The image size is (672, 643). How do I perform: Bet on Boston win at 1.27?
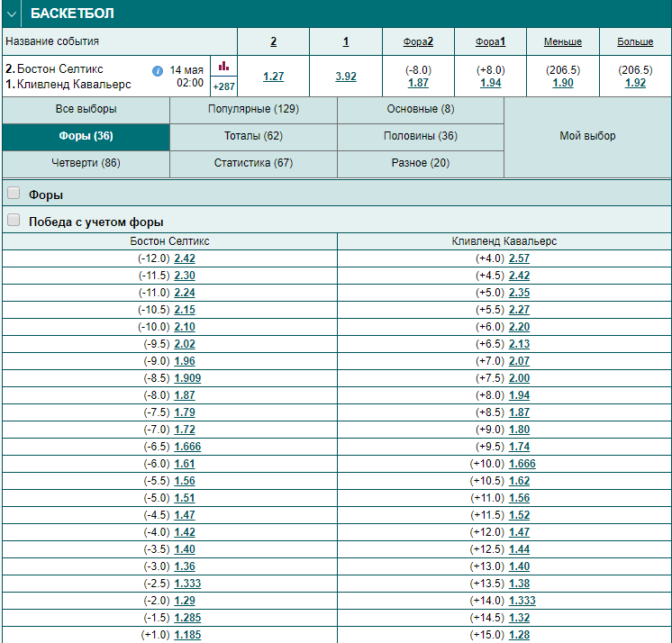tap(274, 77)
